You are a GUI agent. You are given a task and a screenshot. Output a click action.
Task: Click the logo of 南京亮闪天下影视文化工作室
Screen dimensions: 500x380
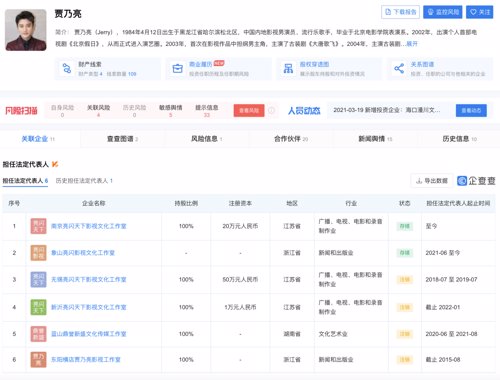(x=38, y=226)
